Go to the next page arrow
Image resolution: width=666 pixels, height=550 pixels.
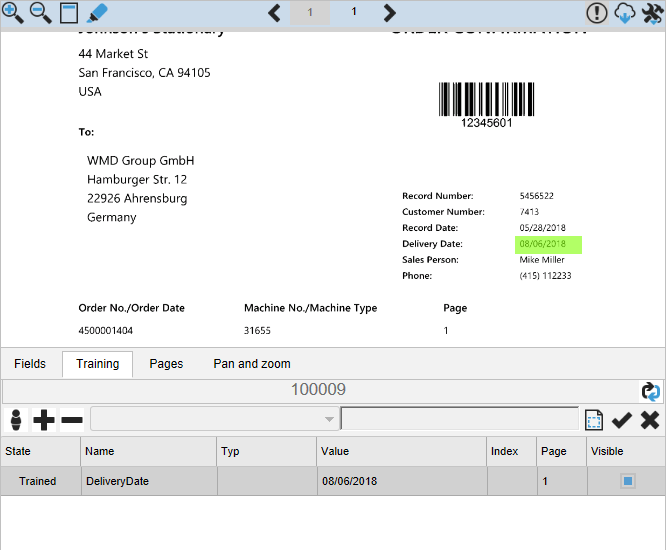tap(390, 13)
